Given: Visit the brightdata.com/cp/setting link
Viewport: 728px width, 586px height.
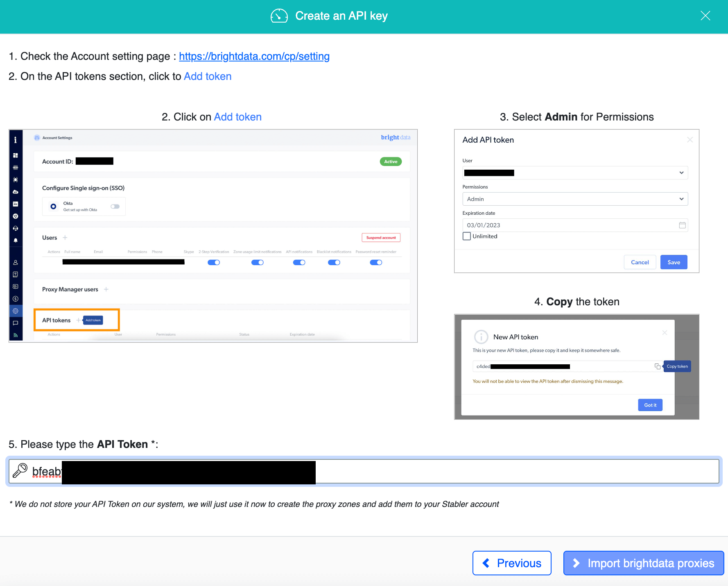Looking at the screenshot, I should 254,56.
